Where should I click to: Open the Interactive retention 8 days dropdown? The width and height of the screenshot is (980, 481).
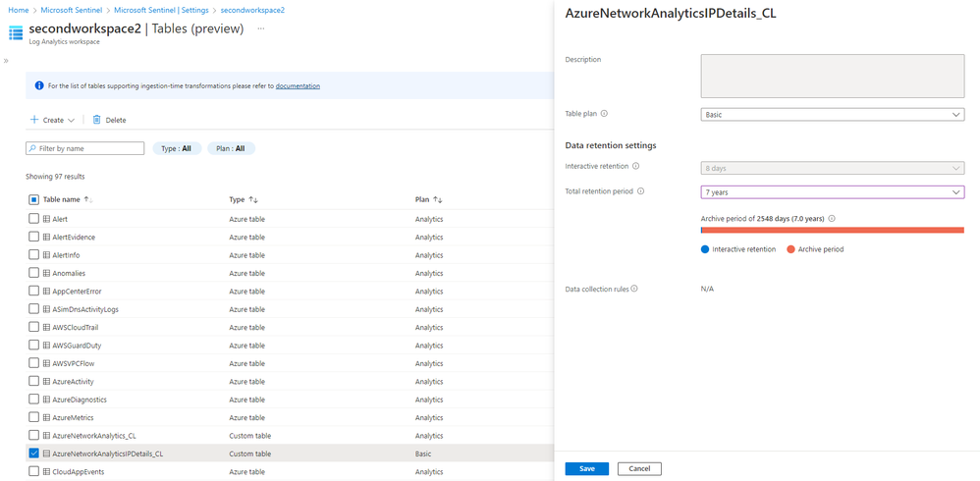coord(833,168)
